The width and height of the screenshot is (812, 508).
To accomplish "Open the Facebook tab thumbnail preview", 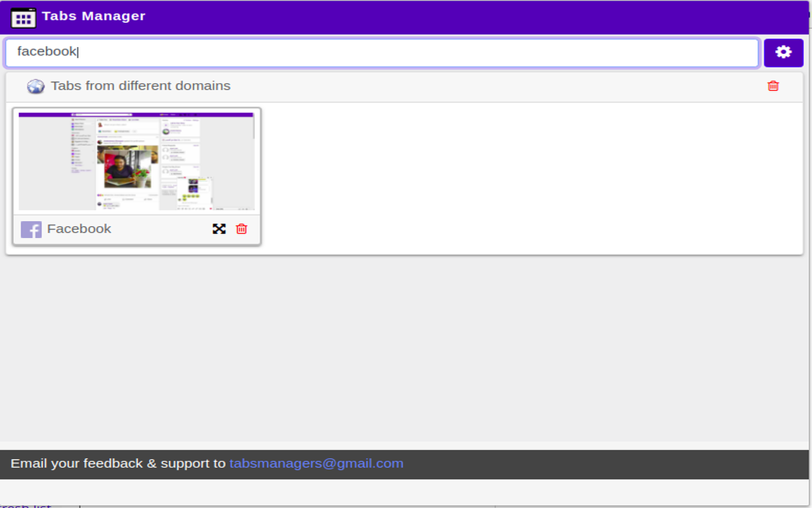I will pyautogui.click(x=136, y=161).
